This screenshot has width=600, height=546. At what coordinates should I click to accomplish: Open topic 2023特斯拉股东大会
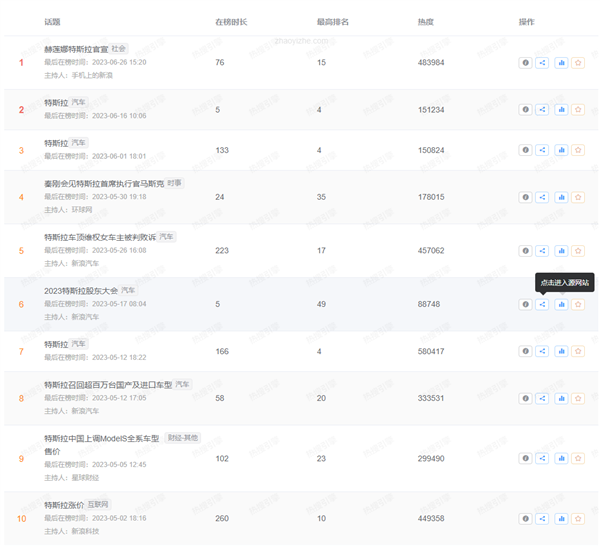coord(80,290)
